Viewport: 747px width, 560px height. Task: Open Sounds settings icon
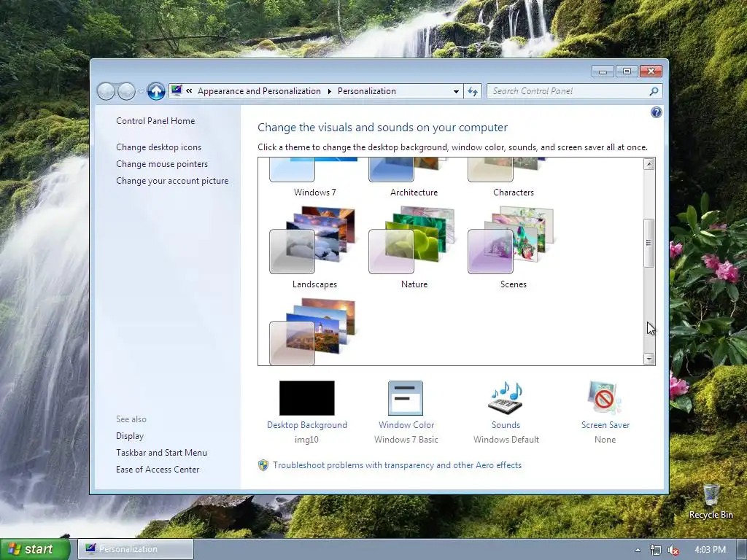pyautogui.click(x=506, y=398)
